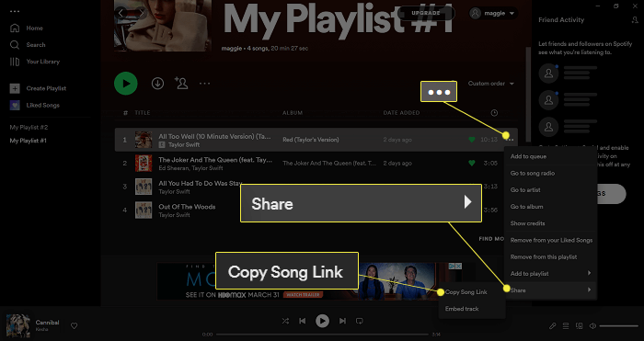Click the maggie playlist owner link
The width and height of the screenshot is (644, 341).
(x=231, y=49)
